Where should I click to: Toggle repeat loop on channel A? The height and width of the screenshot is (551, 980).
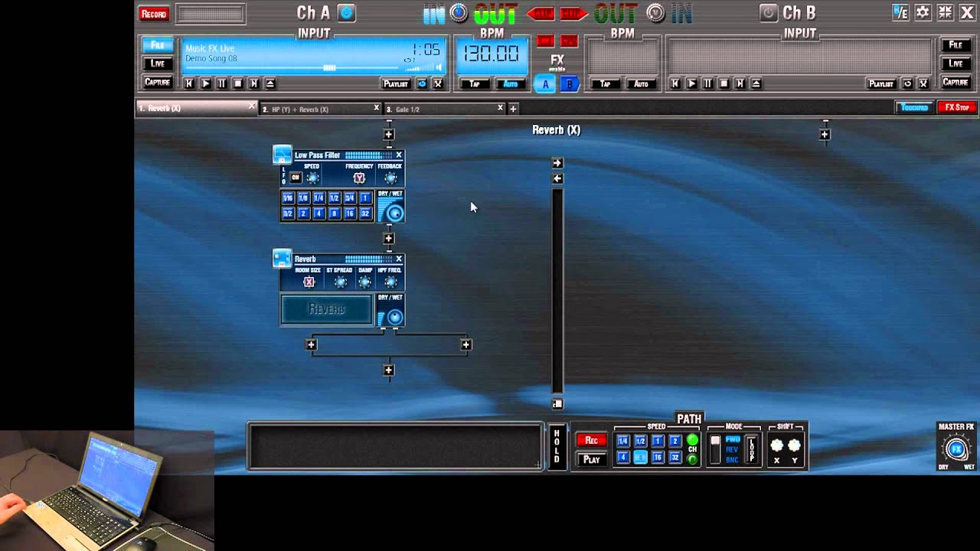pyautogui.click(x=422, y=83)
